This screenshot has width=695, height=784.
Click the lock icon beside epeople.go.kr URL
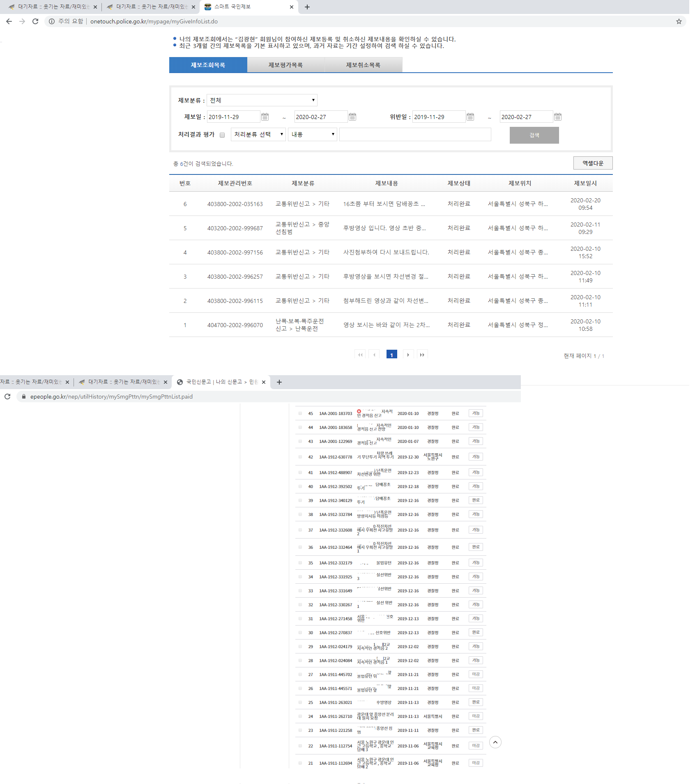(x=24, y=397)
